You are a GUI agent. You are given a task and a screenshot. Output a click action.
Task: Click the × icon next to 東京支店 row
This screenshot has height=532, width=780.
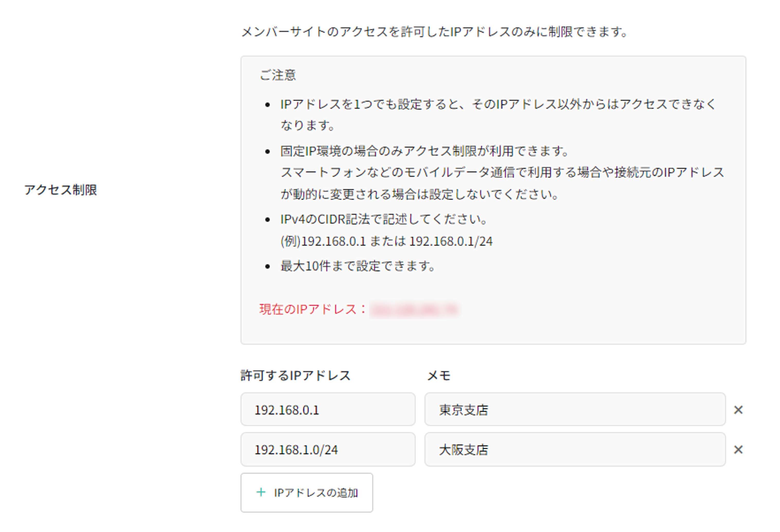pos(738,410)
